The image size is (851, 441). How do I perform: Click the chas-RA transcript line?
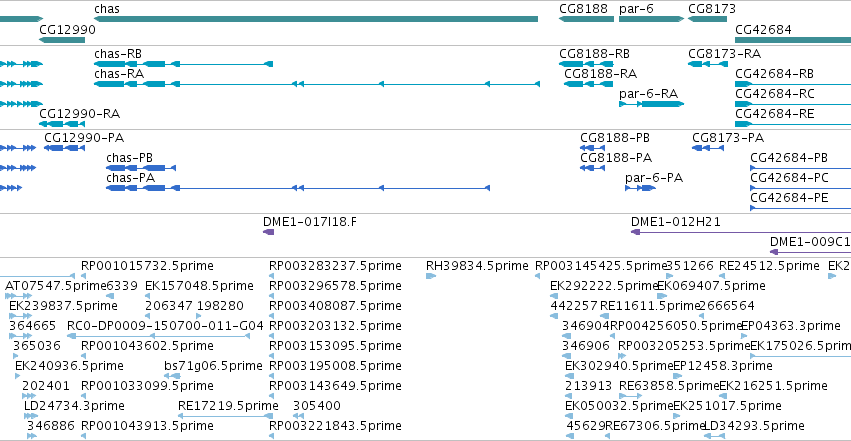pyautogui.click(x=317, y=84)
